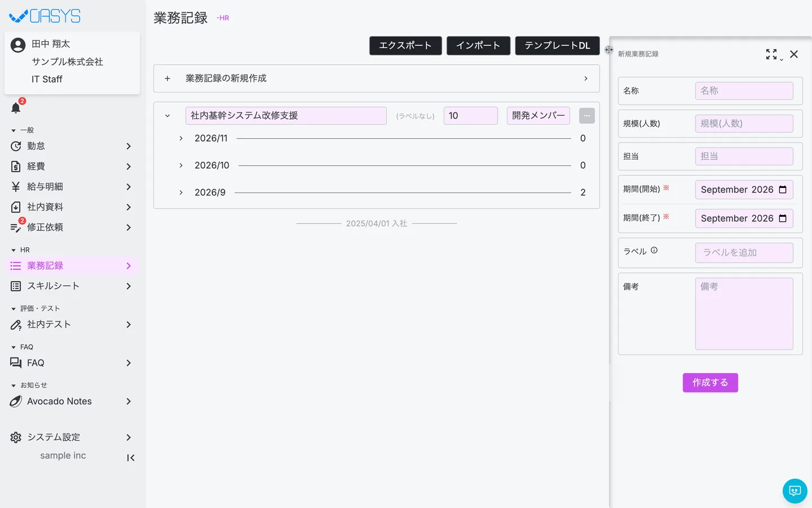
Task: Focus the 備考 text area
Action: coord(744,314)
